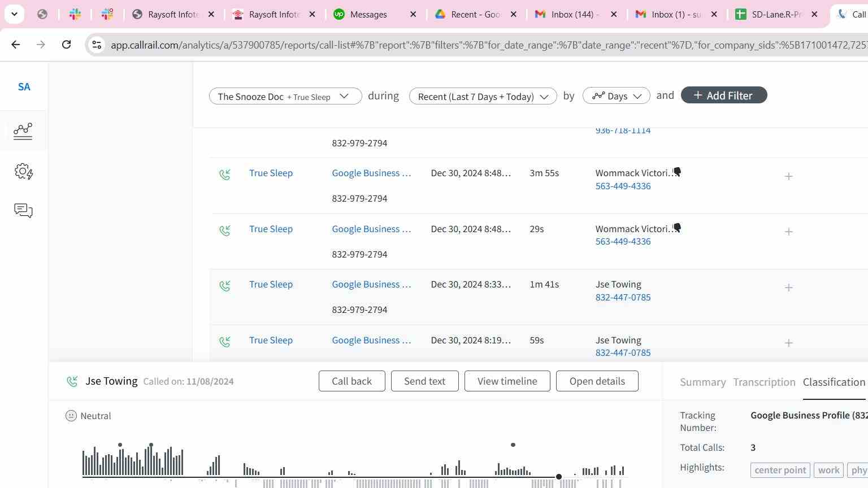The image size is (868, 488).
Task: Click the playhead marker on call waveform
Action: (x=559, y=477)
